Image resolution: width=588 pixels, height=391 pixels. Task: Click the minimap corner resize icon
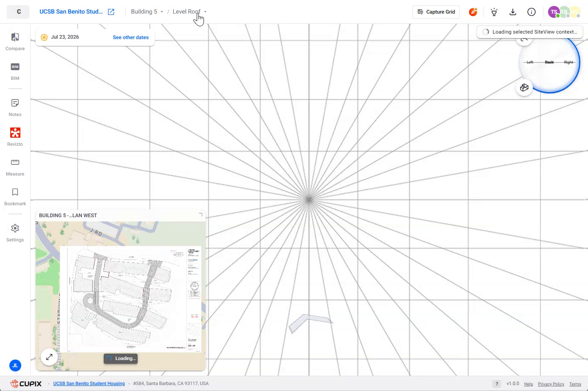point(201,215)
